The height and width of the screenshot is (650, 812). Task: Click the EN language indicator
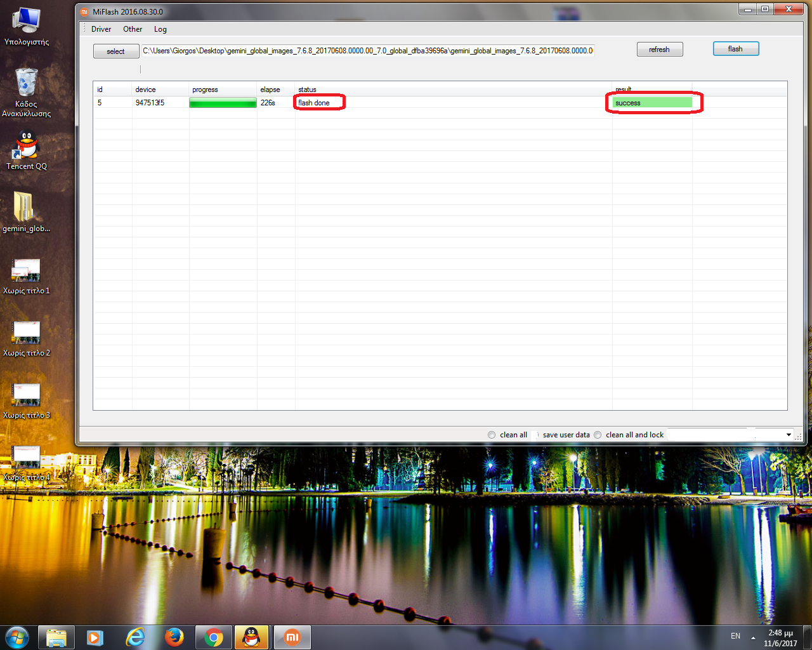click(x=735, y=636)
